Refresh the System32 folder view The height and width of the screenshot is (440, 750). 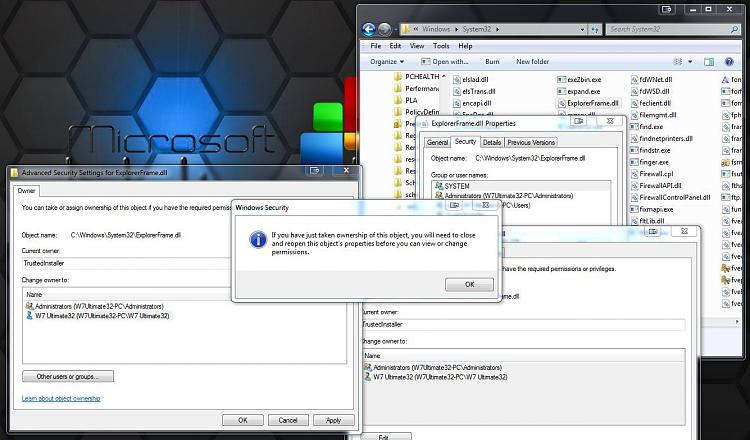pyautogui.click(x=595, y=29)
